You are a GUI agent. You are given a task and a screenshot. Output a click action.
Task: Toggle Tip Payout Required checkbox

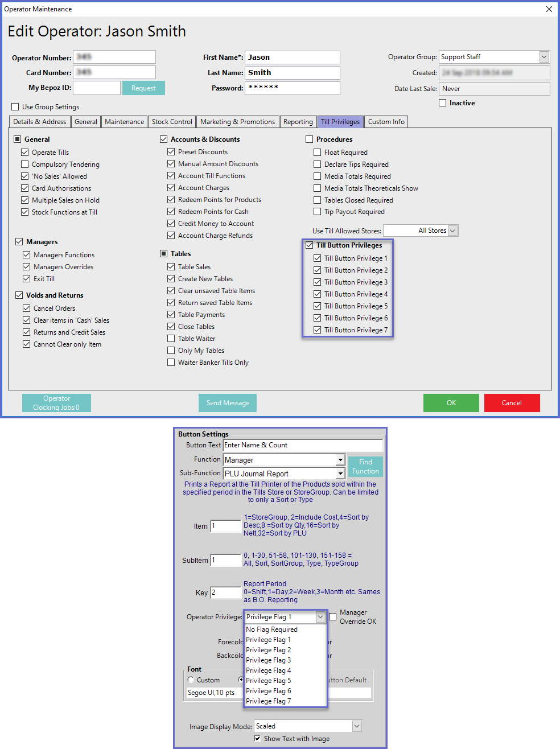coord(318,212)
